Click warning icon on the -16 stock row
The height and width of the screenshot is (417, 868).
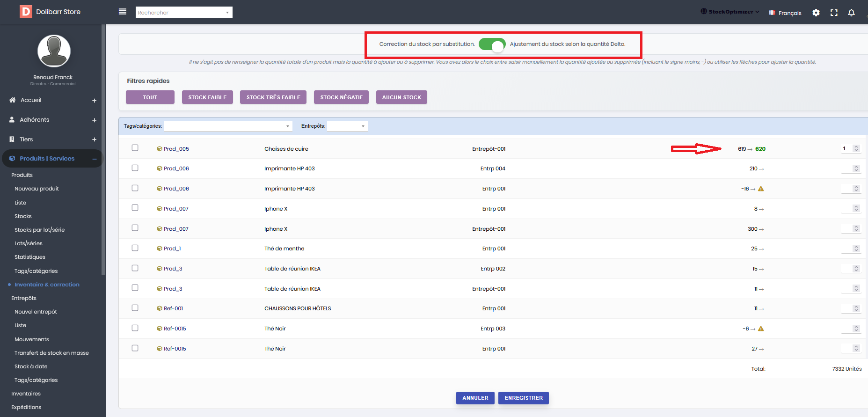761,189
